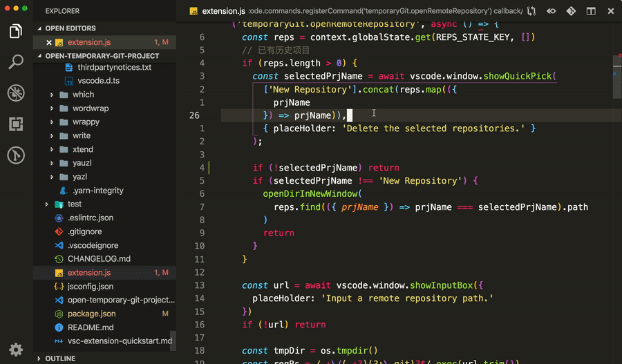The width and height of the screenshot is (622, 364).
Task: Click the openDirInNewWindow call
Action: point(310,194)
